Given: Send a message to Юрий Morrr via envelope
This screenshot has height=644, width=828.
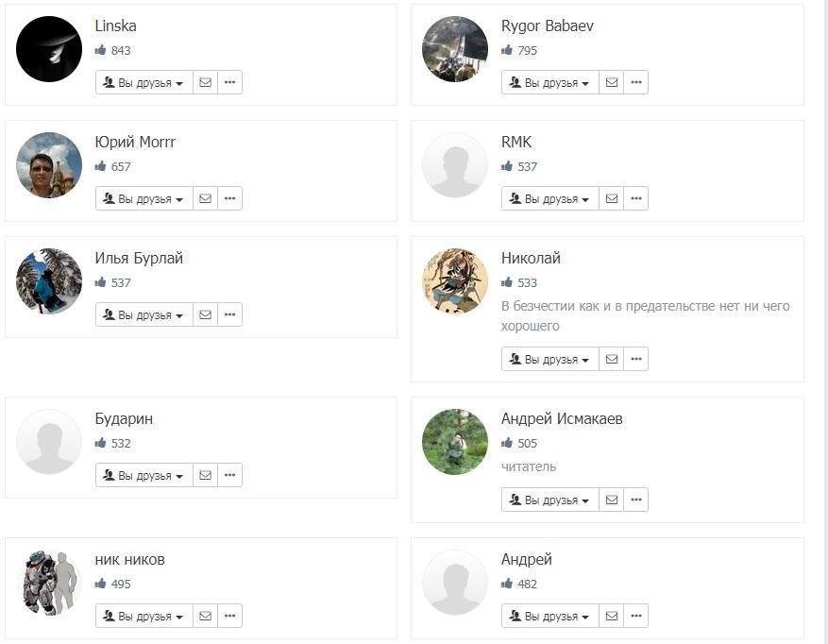Looking at the screenshot, I should tap(205, 198).
